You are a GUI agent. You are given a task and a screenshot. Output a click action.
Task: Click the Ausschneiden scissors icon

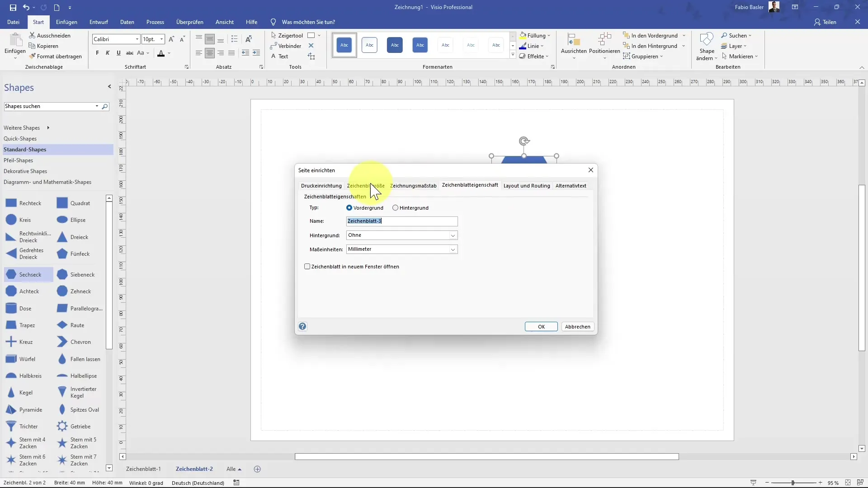32,35
